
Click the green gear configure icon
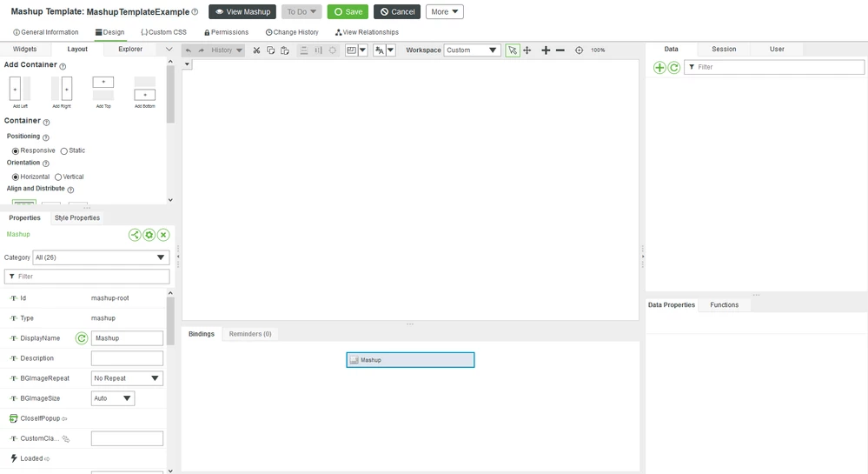(x=149, y=235)
